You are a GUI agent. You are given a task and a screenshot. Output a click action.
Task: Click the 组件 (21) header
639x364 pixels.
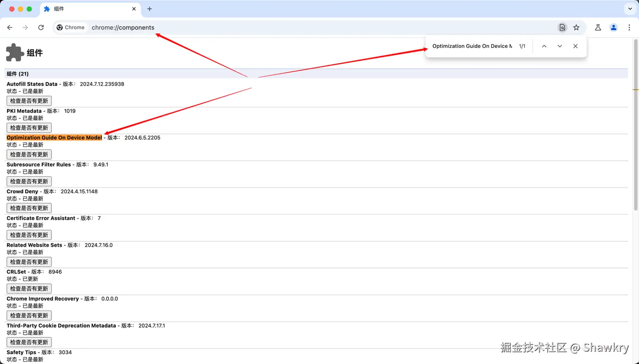coord(18,74)
